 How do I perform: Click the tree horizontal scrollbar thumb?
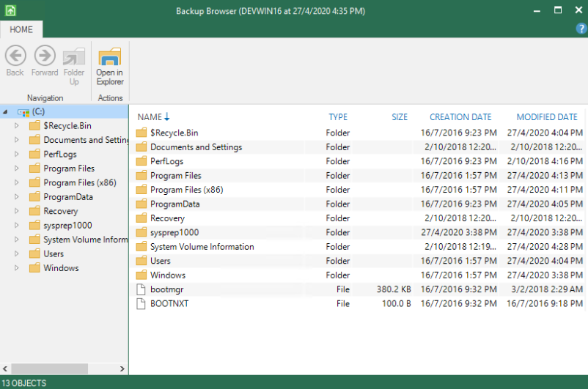click(50, 368)
